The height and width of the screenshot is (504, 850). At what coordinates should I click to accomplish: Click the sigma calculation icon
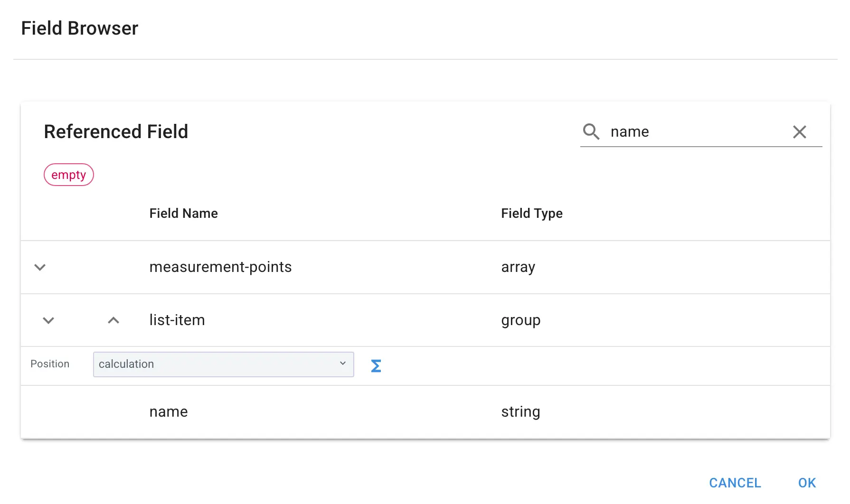(x=376, y=366)
